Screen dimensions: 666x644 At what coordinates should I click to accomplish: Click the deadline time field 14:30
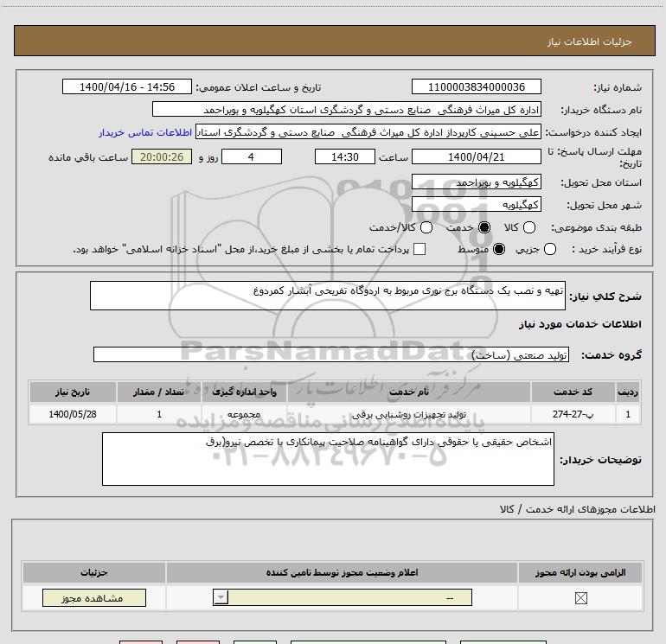pos(345,156)
